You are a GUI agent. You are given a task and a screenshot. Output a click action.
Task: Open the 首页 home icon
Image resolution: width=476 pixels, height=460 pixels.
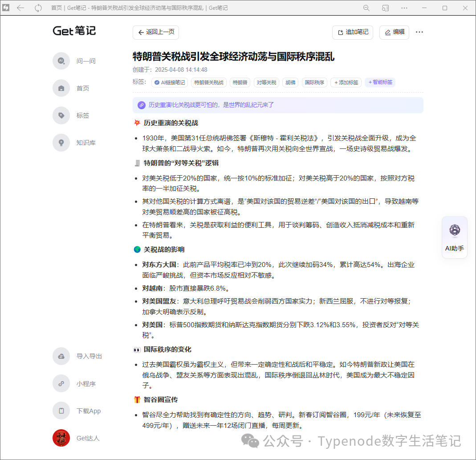61,88
